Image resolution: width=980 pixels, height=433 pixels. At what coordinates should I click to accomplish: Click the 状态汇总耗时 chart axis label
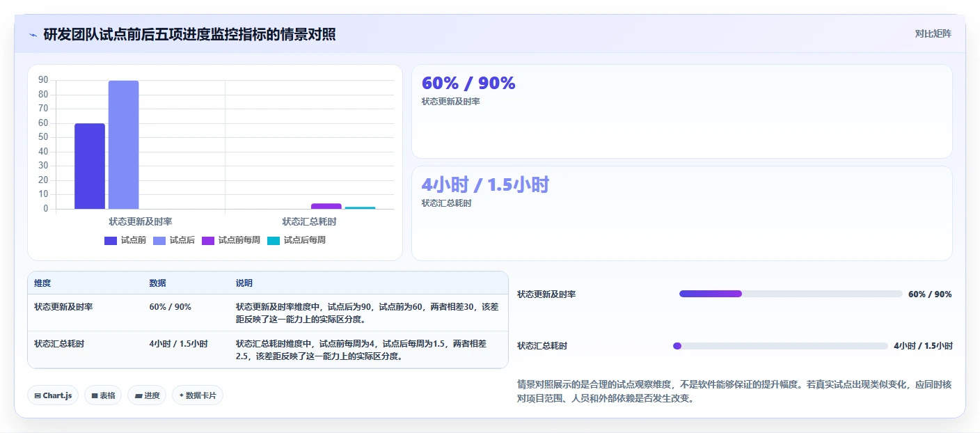pos(309,221)
